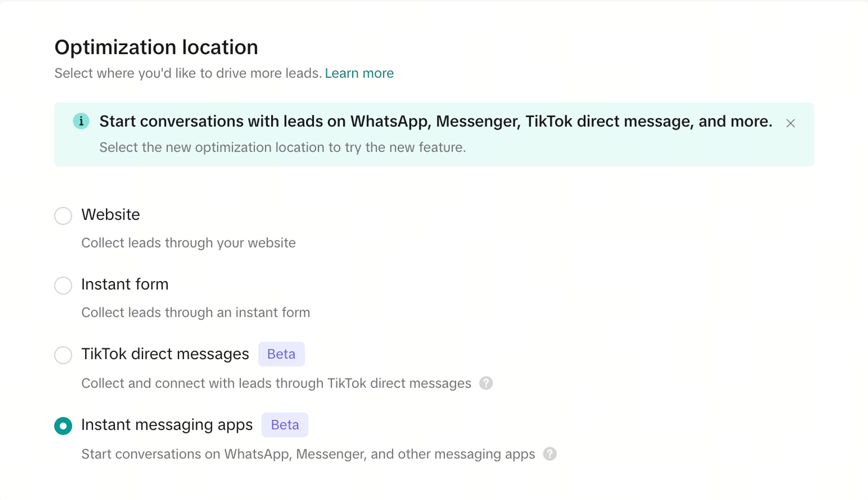Screen dimensions: 868x500
Task: Click the Website option label
Action: point(111,215)
